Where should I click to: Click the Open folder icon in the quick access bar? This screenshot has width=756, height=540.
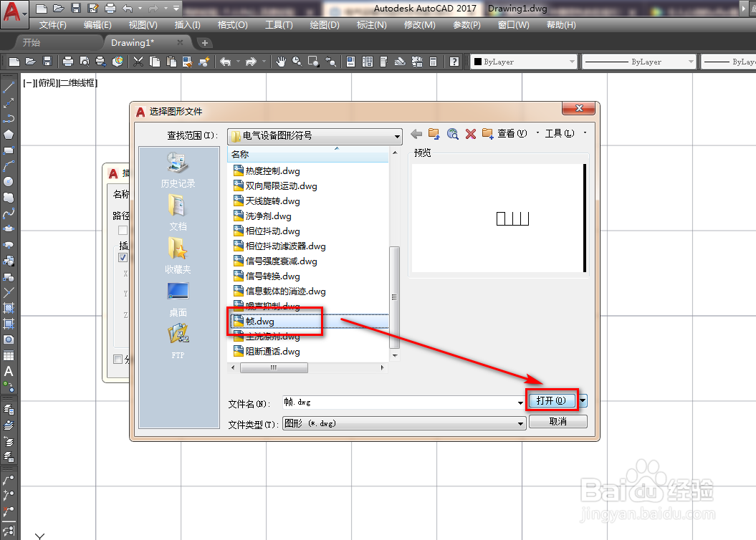(59, 8)
